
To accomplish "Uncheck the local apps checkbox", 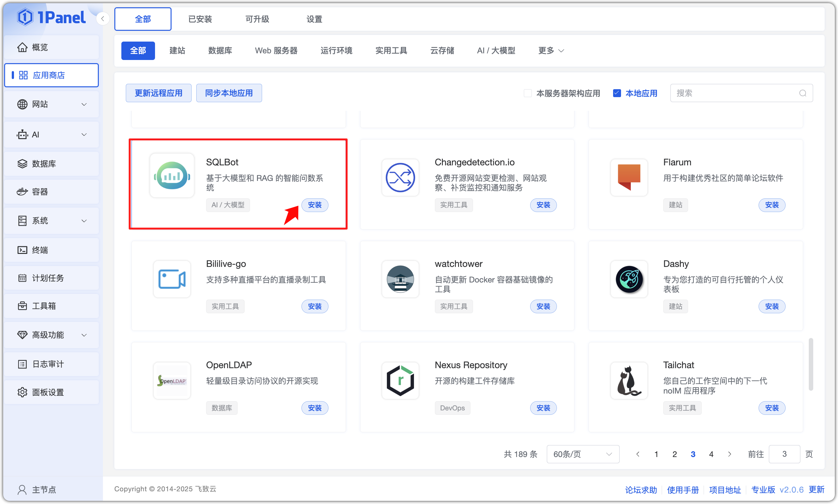I will click(x=617, y=93).
